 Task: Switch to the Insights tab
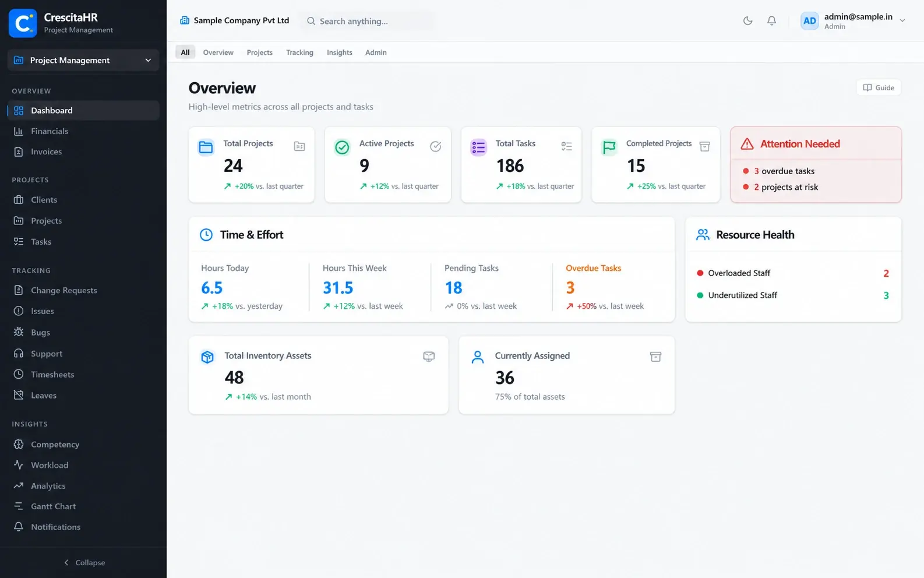[340, 52]
